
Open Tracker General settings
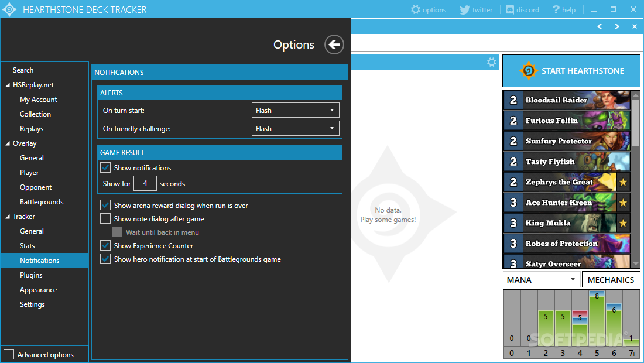pos(32,231)
